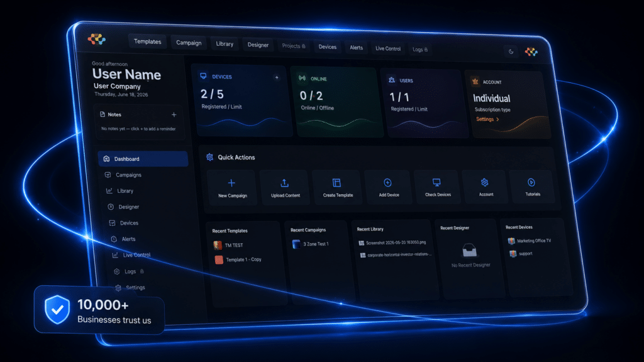Open the Library tab in top navigation
This screenshot has height=362, width=644.
pyautogui.click(x=225, y=44)
